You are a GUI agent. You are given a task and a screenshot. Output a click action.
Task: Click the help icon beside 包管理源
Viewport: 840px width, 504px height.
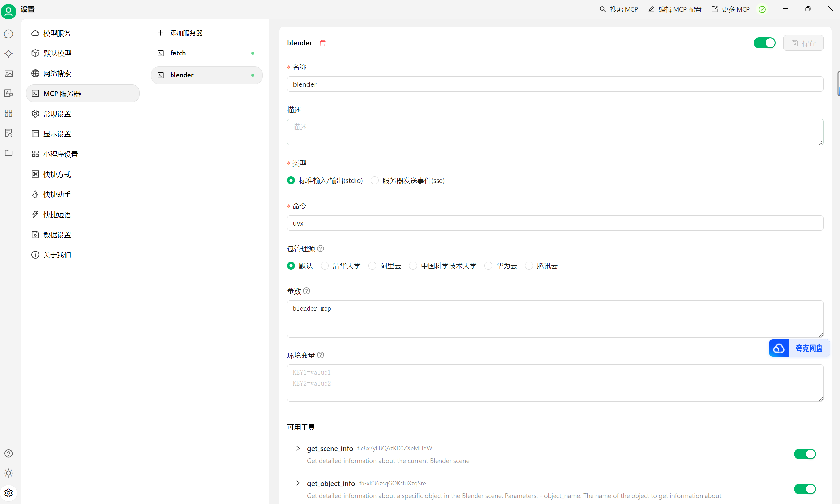click(320, 249)
